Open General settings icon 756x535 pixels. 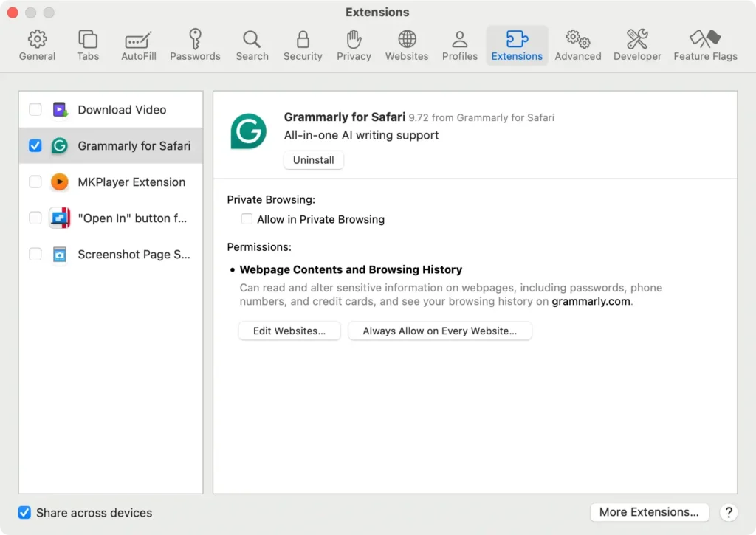[x=36, y=44]
